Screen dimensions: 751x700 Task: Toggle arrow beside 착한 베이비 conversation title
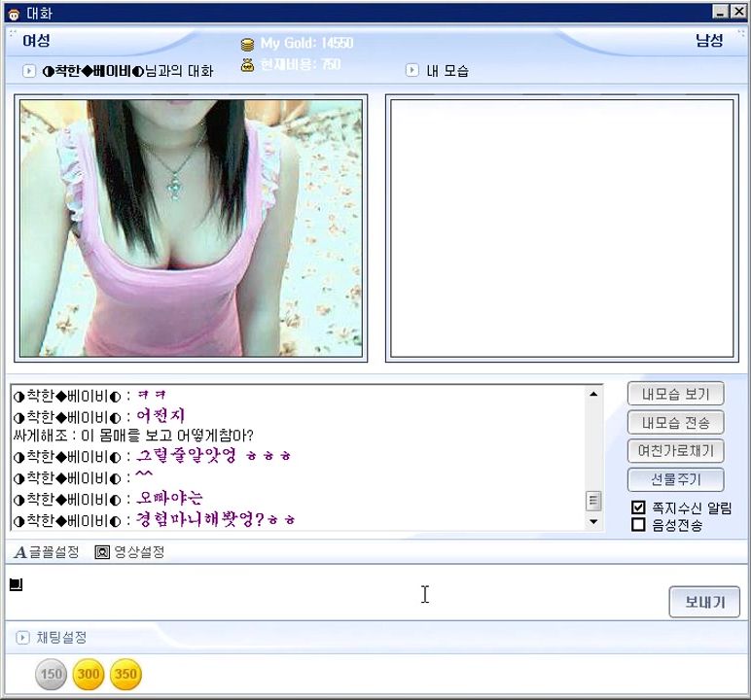click(29, 71)
